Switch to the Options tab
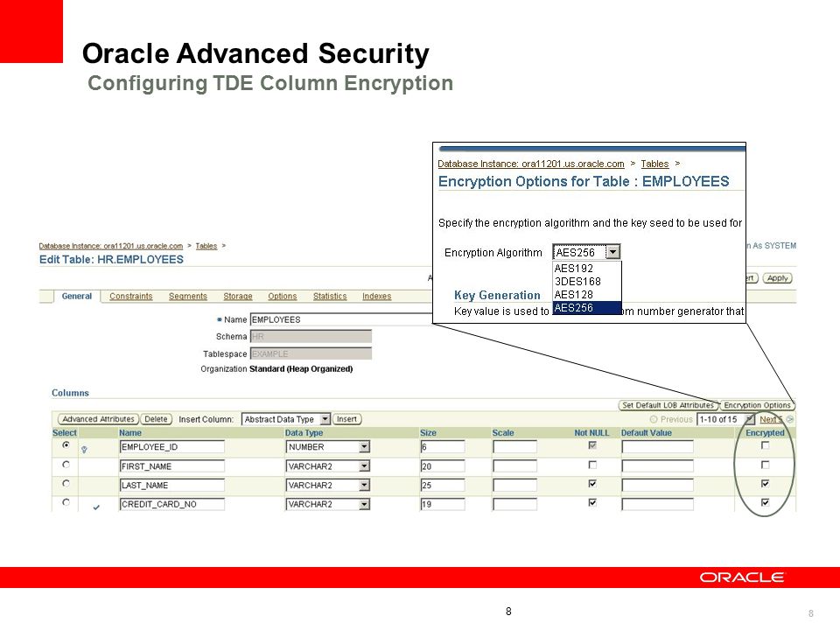The width and height of the screenshot is (840, 630). (283, 297)
